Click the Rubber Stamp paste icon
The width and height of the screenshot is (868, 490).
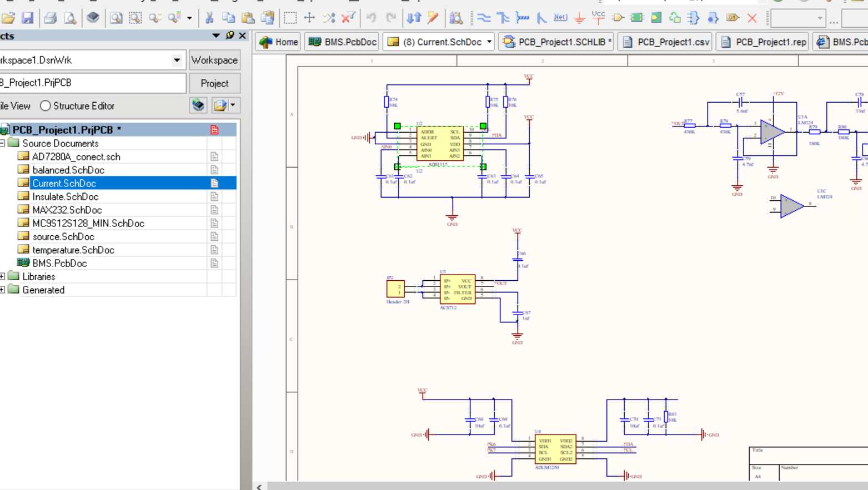[268, 18]
